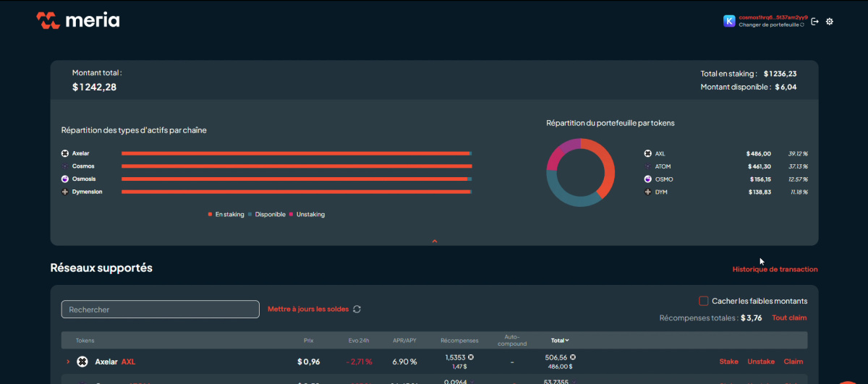Screen dimensions: 868x384
Task: Enable Cacher les faibles montants checkbox
Action: (703, 301)
